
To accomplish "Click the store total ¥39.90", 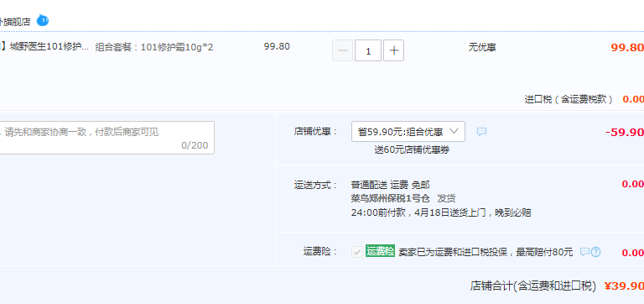I will tap(624, 286).
